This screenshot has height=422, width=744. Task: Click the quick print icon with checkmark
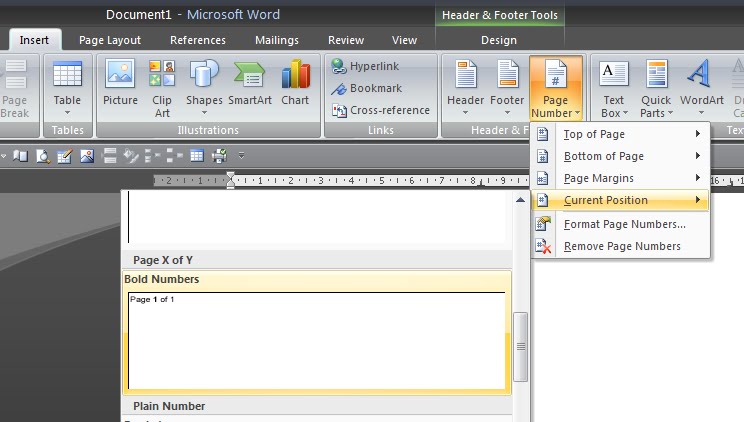pos(219,156)
